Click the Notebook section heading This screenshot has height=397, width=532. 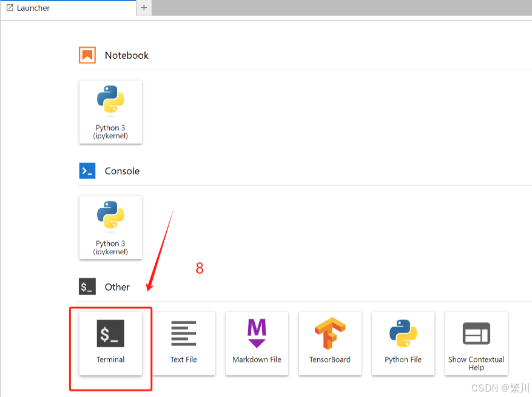click(x=127, y=55)
